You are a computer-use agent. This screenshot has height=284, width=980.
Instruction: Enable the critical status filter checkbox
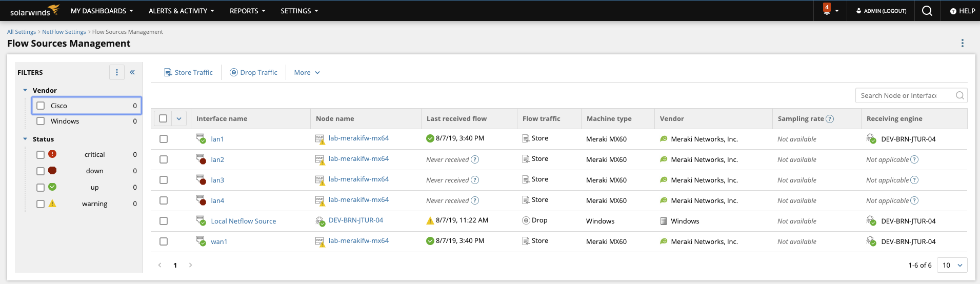pyautogui.click(x=41, y=155)
